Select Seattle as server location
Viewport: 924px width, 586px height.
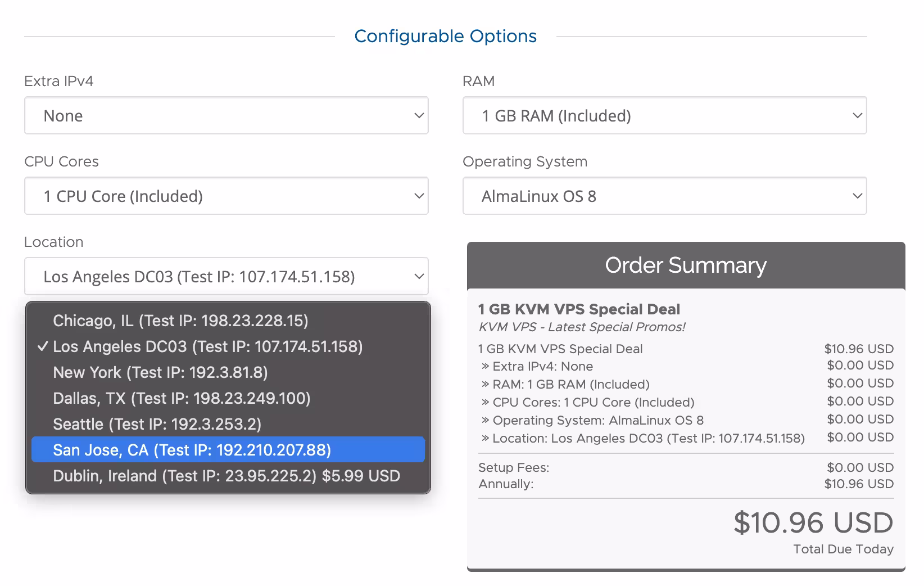tap(157, 424)
